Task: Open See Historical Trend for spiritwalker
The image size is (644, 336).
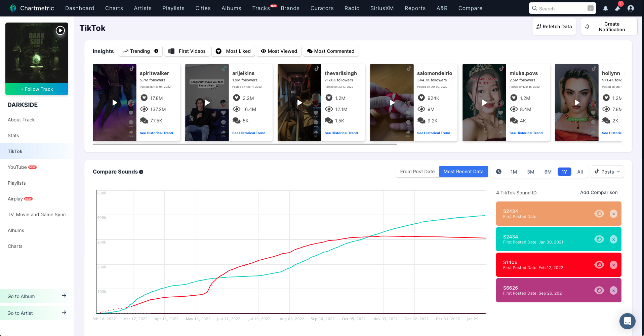Action: (156, 133)
